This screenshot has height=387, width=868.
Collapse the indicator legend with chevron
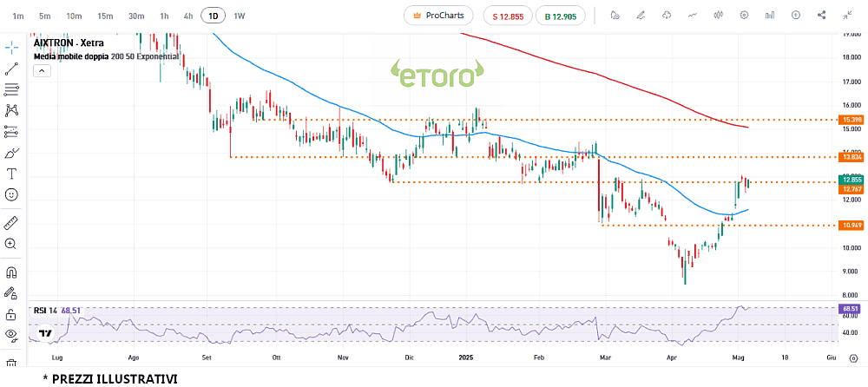[x=42, y=70]
